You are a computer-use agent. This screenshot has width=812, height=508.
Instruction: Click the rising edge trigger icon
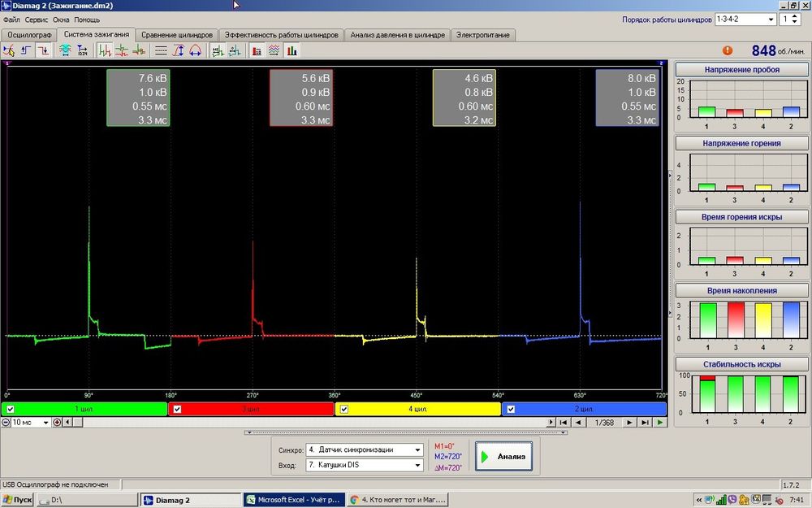(26, 50)
